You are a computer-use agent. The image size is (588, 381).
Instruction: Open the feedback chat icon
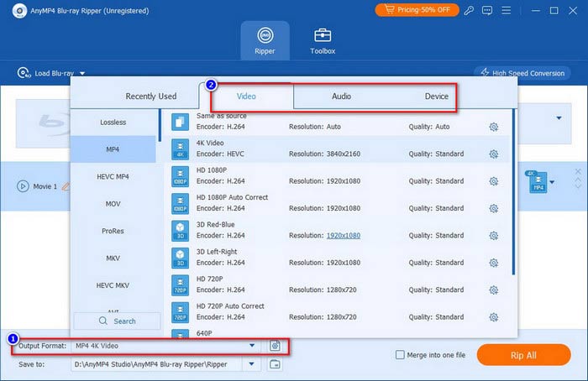pos(487,10)
